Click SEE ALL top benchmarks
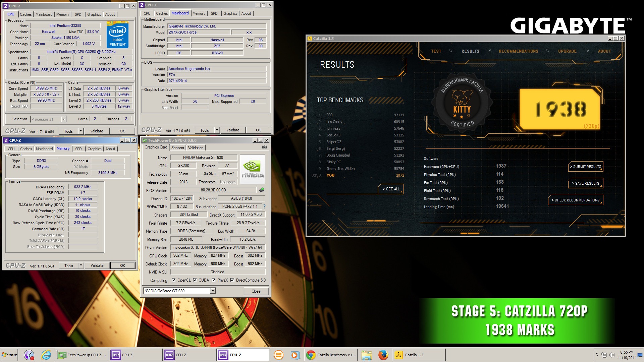This screenshot has height=362, width=644. pyautogui.click(x=391, y=189)
